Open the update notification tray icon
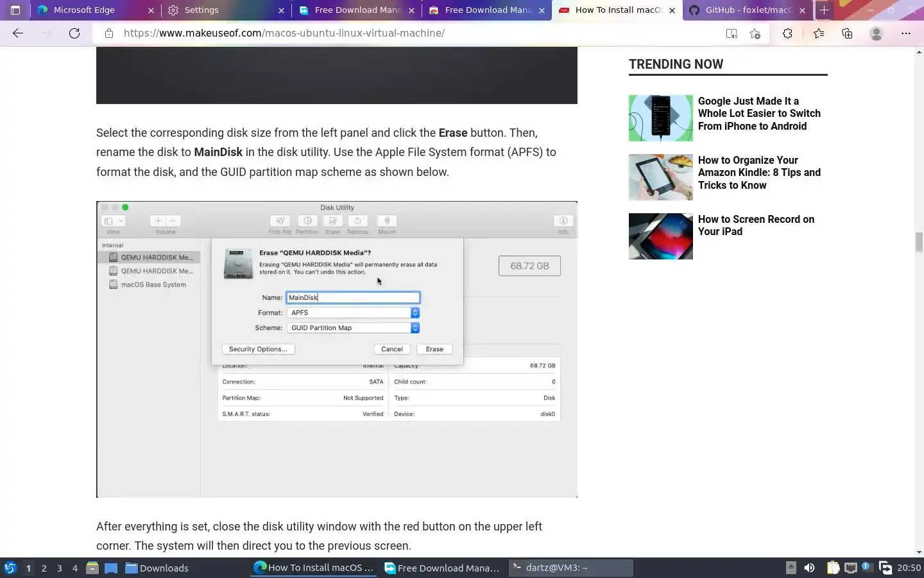 (x=867, y=567)
